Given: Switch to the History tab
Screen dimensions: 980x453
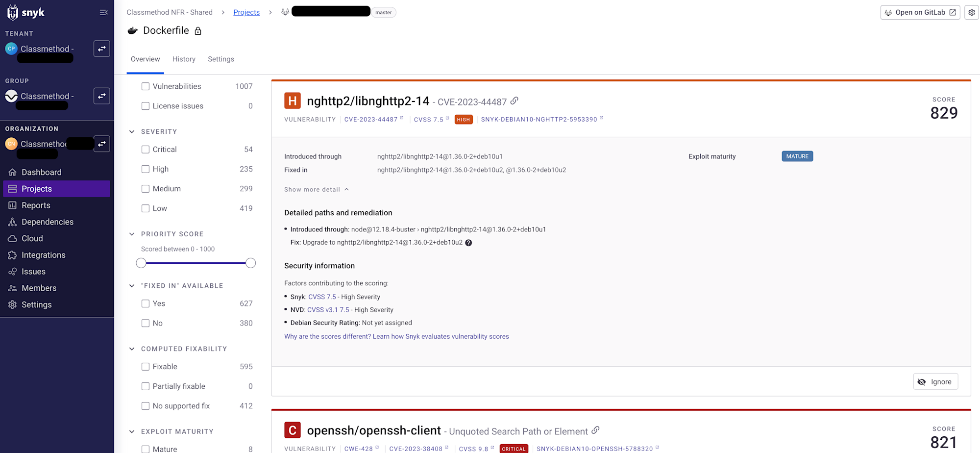Looking at the screenshot, I should click(184, 59).
